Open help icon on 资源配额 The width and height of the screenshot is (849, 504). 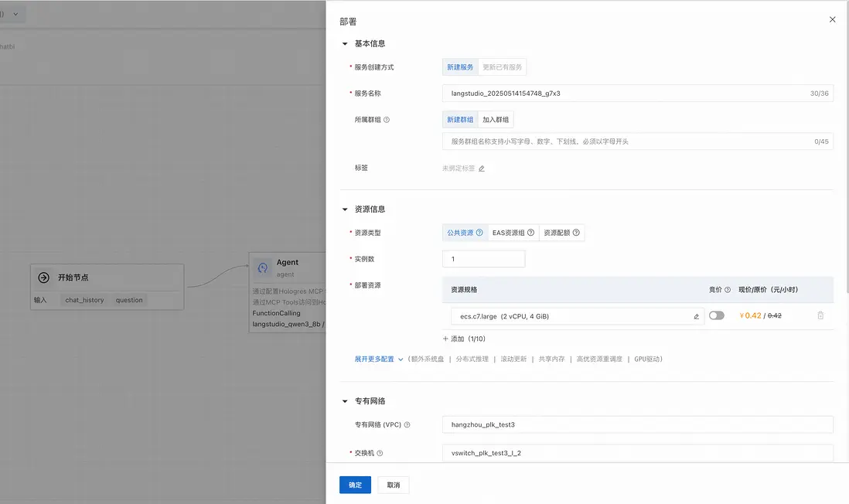pyautogui.click(x=576, y=233)
